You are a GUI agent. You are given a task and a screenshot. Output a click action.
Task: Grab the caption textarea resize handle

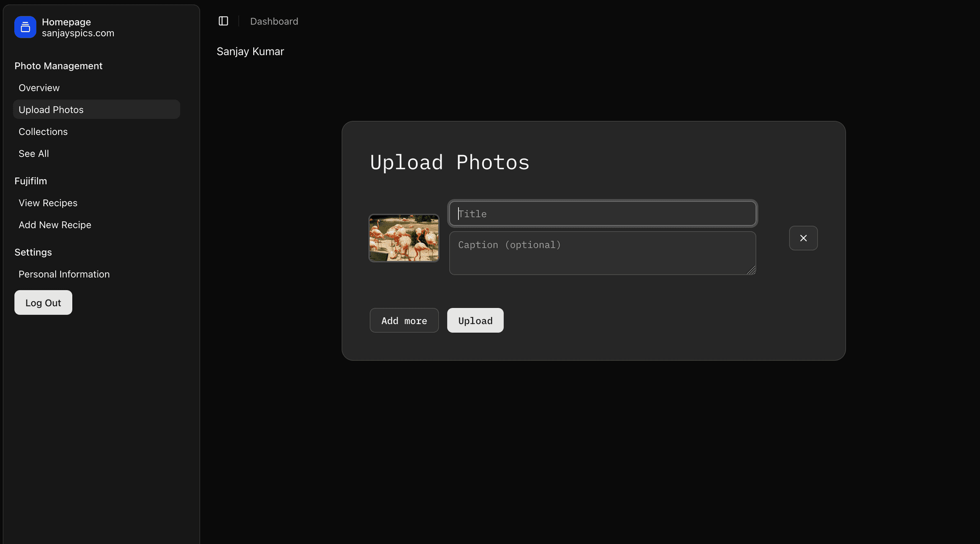click(751, 270)
